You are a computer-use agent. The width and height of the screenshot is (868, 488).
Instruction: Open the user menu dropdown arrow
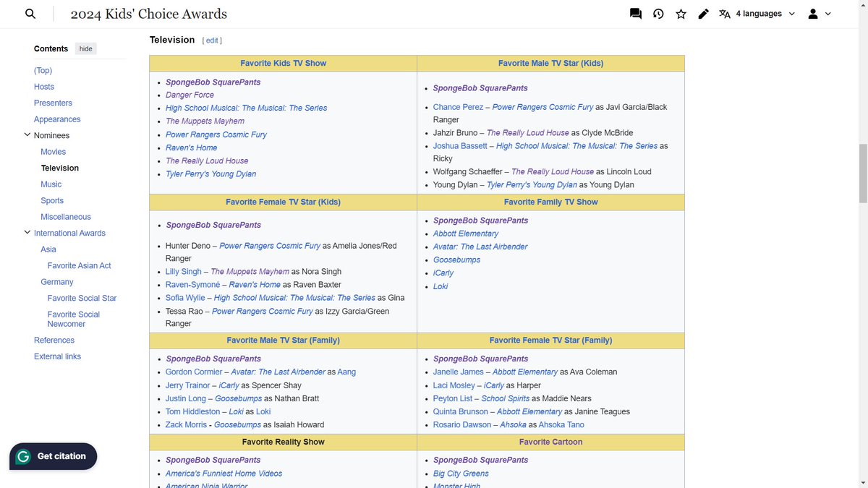click(x=828, y=14)
